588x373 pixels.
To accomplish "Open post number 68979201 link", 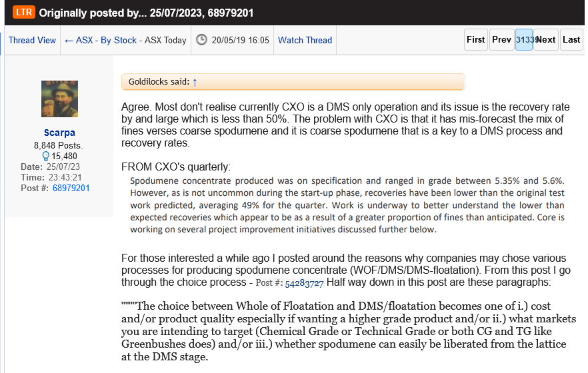I will (71, 188).
